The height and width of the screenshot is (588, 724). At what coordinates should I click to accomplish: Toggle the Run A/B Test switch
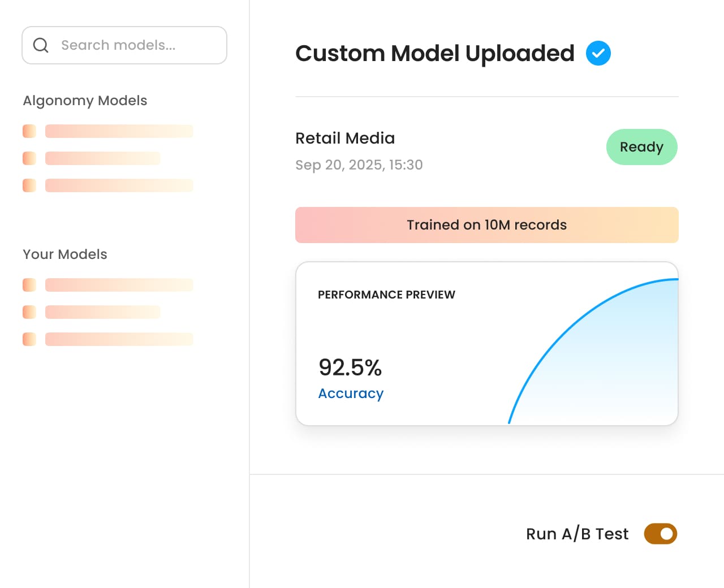(x=660, y=534)
